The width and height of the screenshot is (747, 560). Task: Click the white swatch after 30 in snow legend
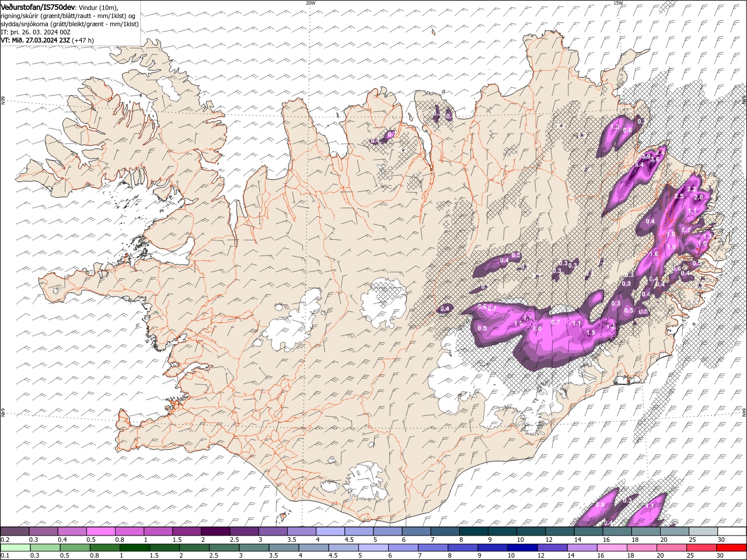pos(732,531)
